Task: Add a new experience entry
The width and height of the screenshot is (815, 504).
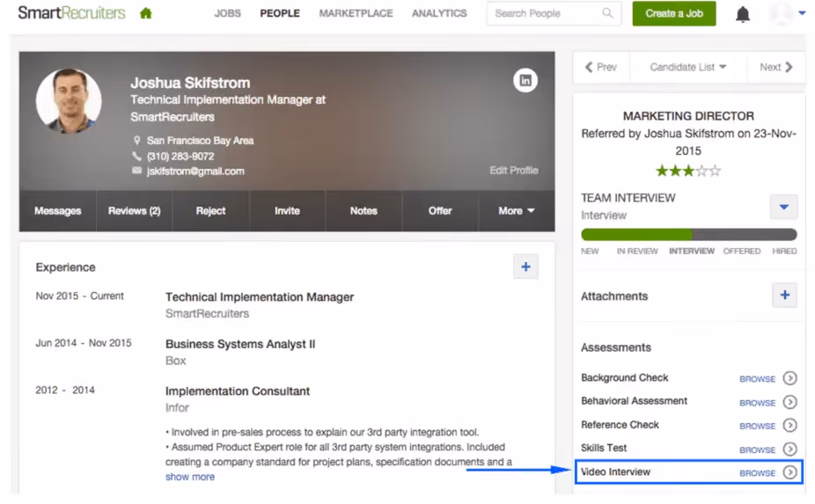Action: (526, 267)
